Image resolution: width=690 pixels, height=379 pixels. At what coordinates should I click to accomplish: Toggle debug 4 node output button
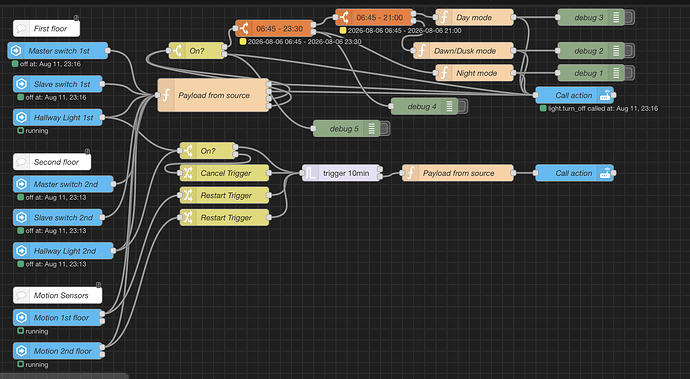(x=462, y=107)
